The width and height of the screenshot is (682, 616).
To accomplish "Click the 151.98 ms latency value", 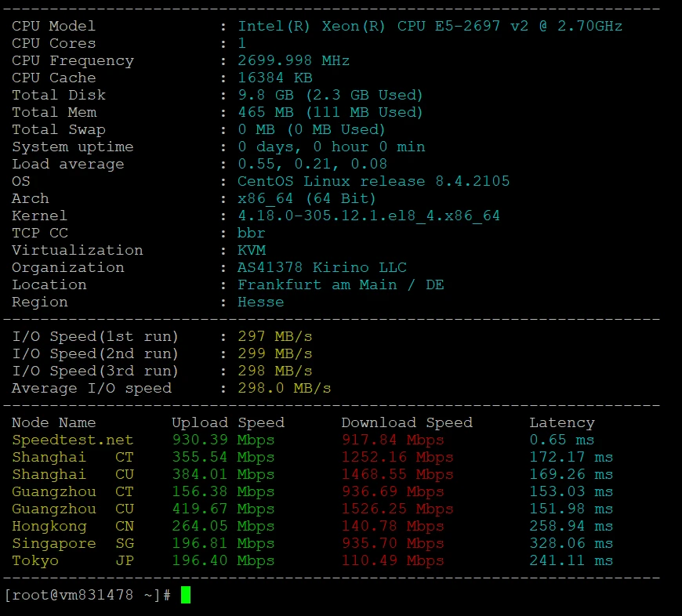I will [571, 509].
